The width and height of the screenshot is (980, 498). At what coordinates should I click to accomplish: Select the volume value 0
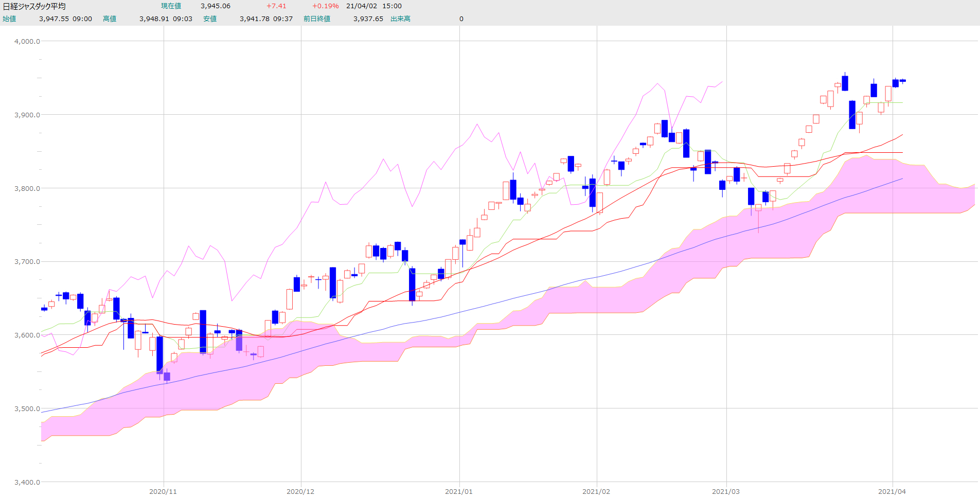461,19
